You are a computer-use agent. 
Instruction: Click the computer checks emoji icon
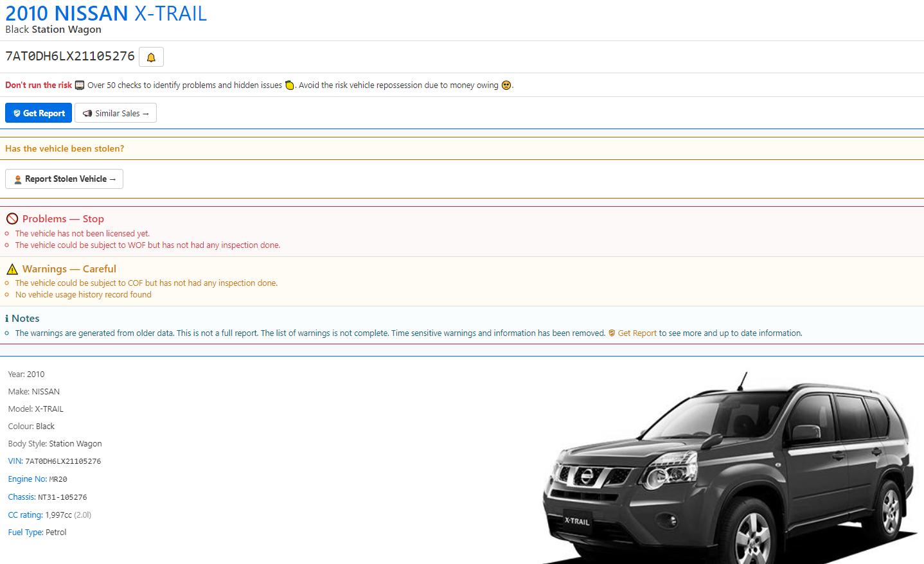tap(80, 85)
